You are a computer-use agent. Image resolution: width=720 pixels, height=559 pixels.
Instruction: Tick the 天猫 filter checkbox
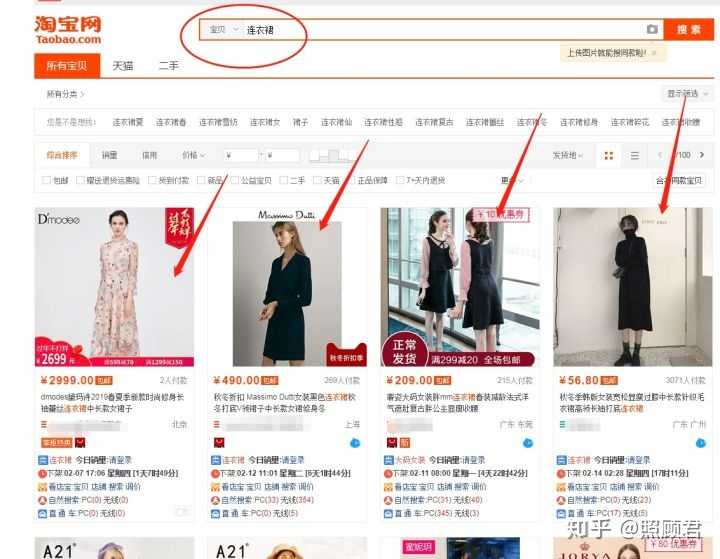click(317, 180)
